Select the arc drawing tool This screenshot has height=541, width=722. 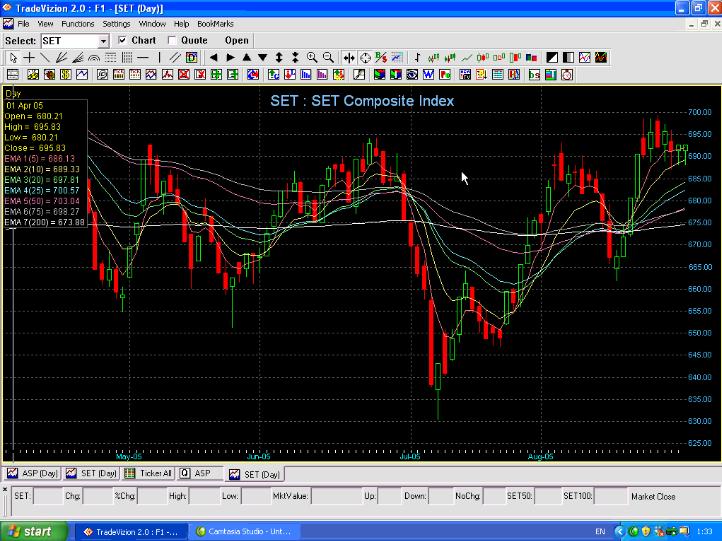[94, 58]
